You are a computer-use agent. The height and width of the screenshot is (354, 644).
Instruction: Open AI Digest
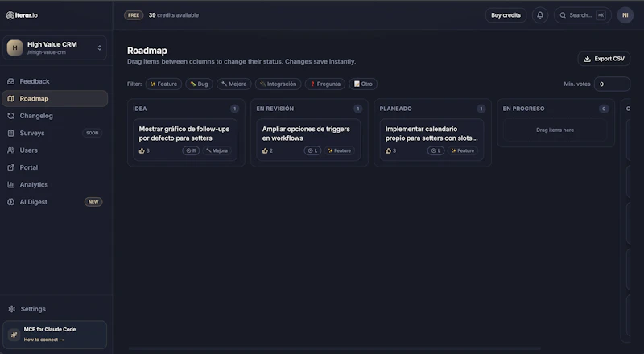pos(55,202)
